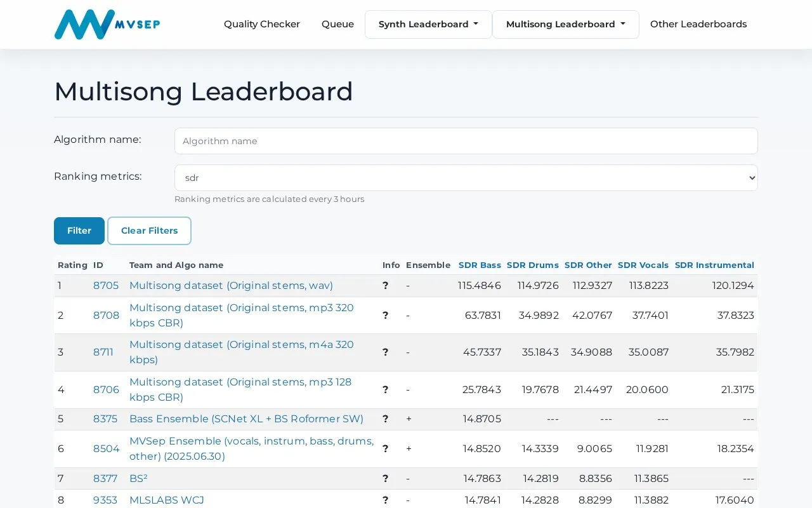The height and width of the screenshot is (508, 812).
Task: Open the MLSLABS WCJ link
Action: 167,500
